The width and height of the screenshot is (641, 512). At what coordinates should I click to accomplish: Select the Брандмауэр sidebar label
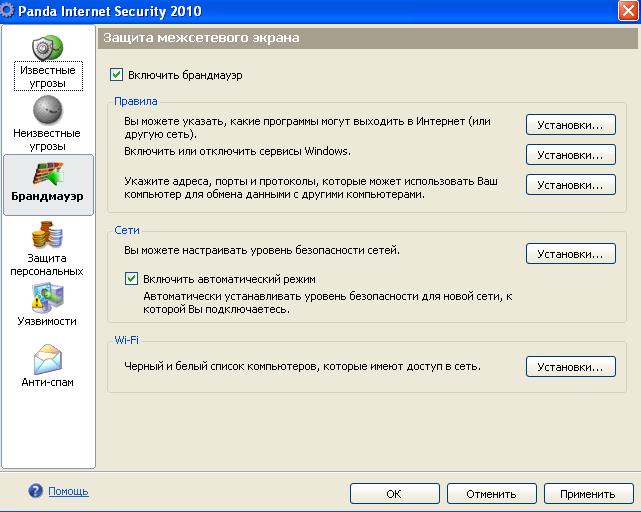pyautogui.click(x=47, y=196)
